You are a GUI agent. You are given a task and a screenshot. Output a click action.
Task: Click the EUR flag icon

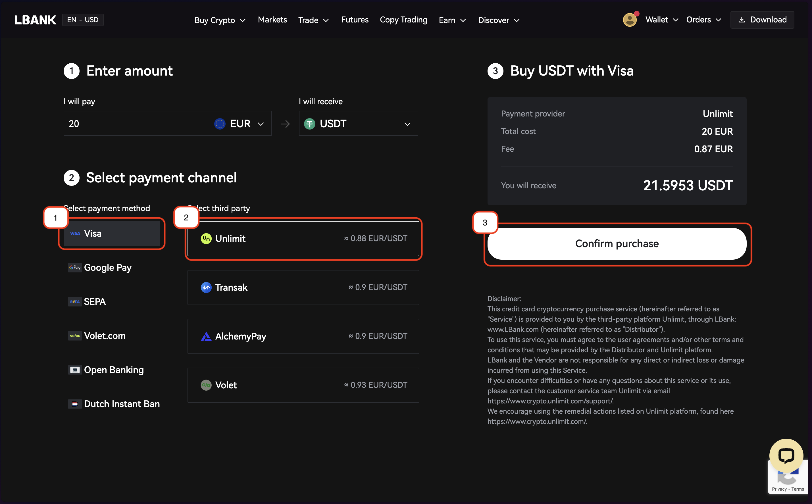coord(220,124)
